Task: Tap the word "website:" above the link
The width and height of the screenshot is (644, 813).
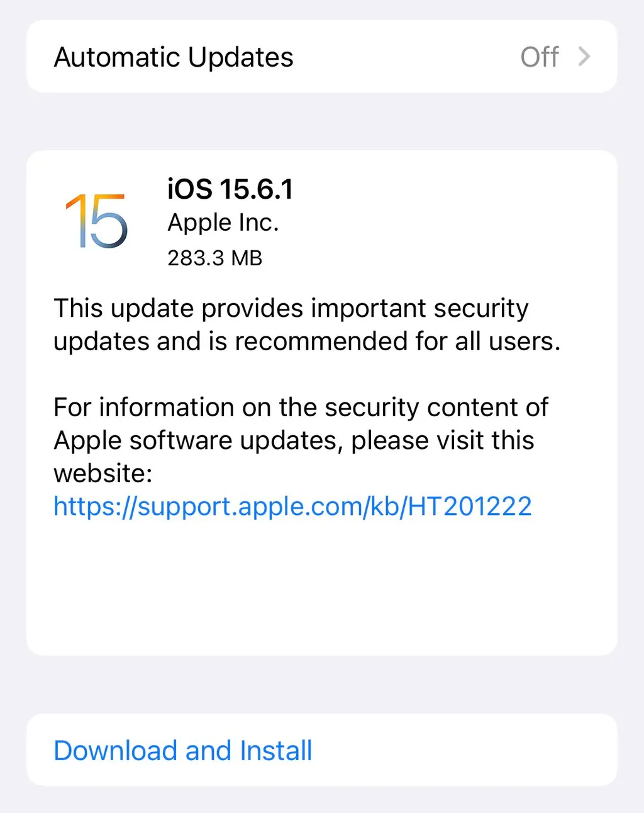Action: pyautogui.click(x=103, y=473)
